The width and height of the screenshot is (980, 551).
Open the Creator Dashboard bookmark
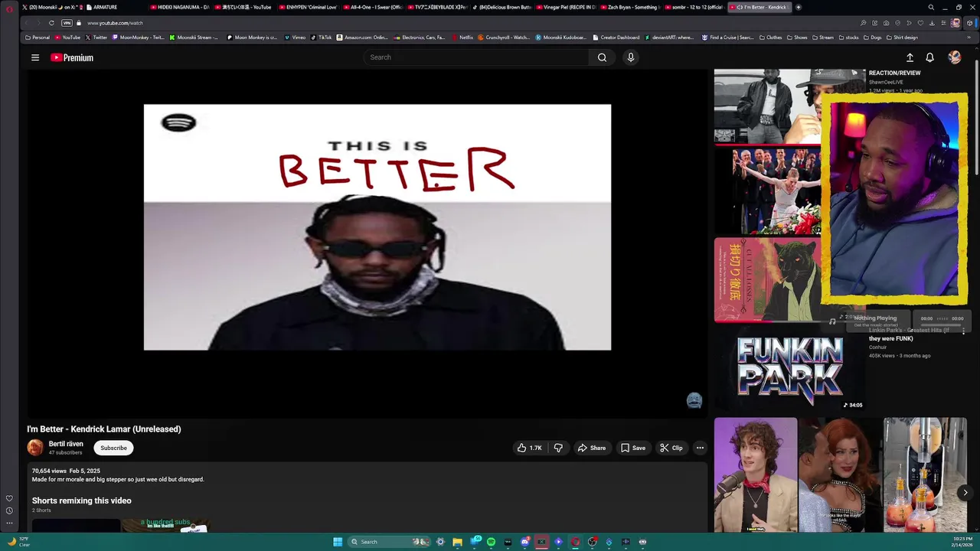click(616, 37)
